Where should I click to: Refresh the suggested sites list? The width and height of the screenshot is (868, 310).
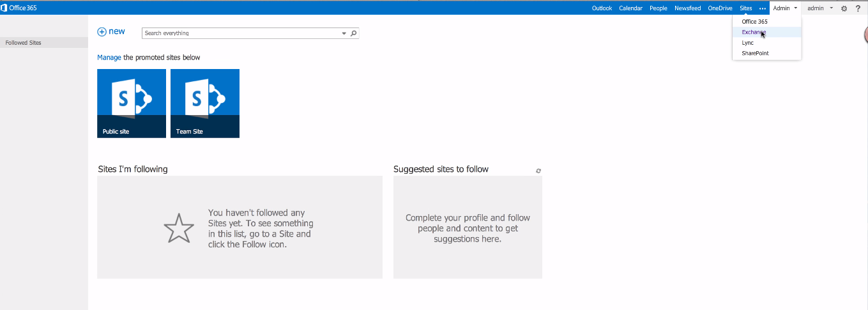click(x=538, y=171)
